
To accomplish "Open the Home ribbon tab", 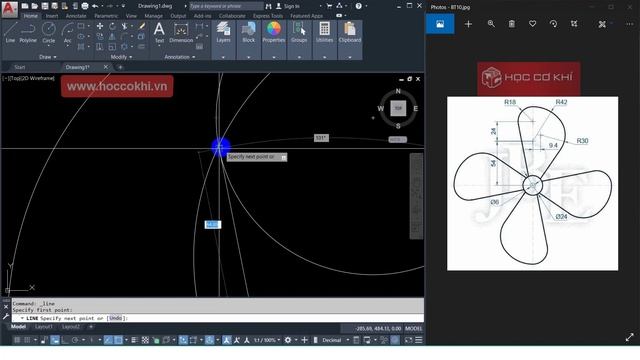I will [30, 16].
